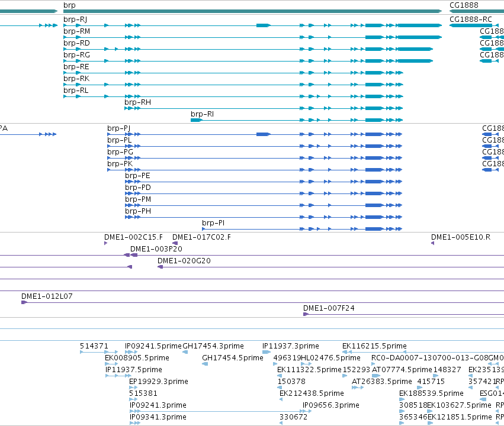Click the EK188539.5prime EST label

(x=431, y=393)
